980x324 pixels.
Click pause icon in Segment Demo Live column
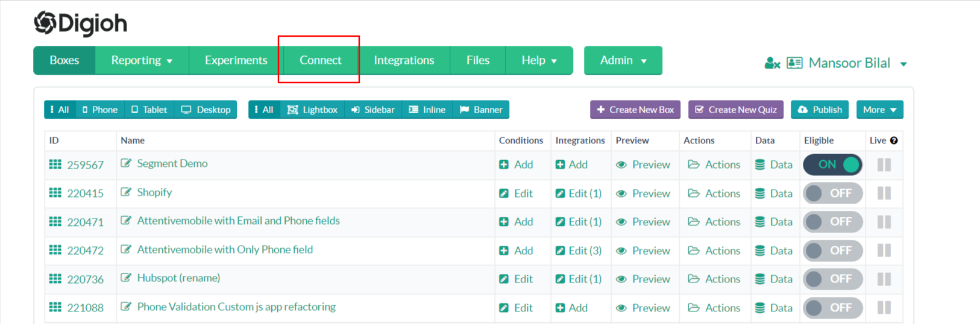click(884, 164)
